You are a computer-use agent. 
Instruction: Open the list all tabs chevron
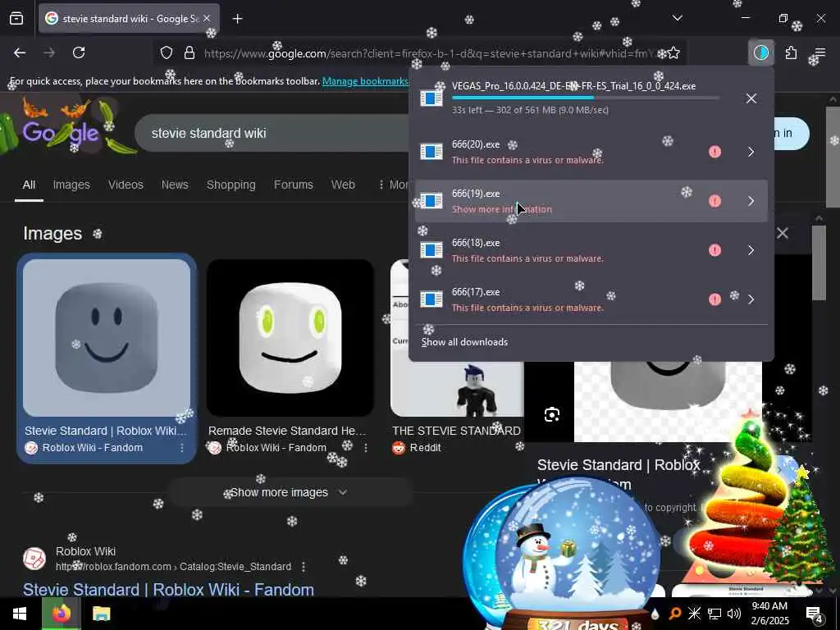click(677, 18)
